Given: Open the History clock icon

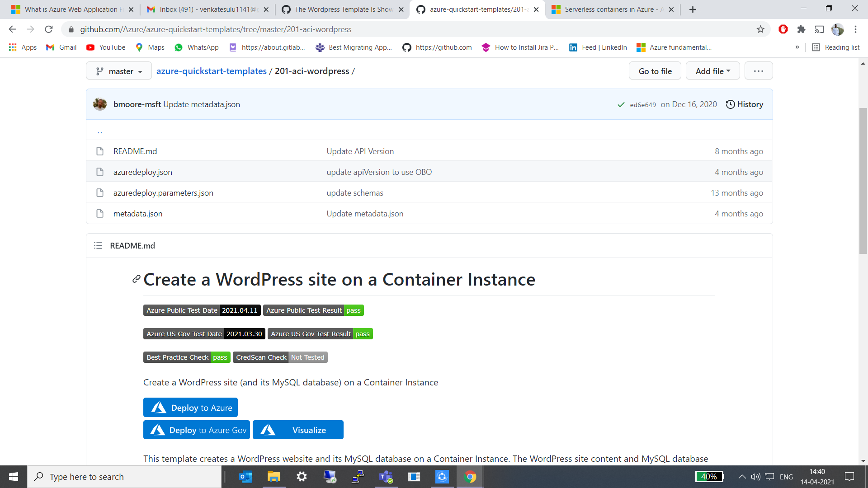Looking at the screenshot, I should (731, 104).
